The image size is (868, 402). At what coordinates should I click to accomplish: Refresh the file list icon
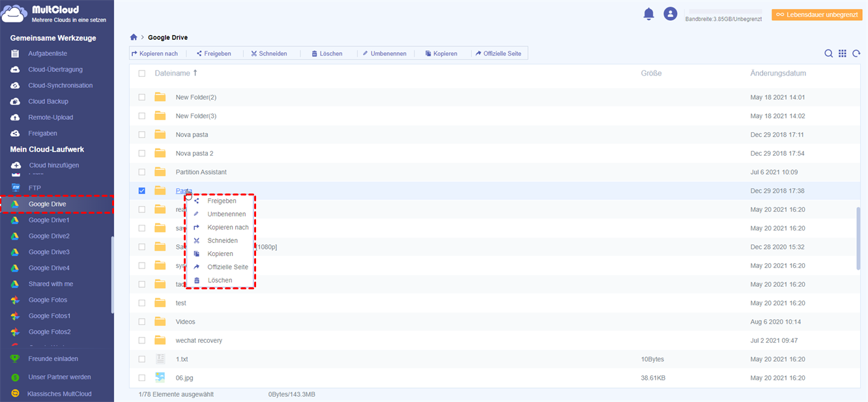(856, 53)
